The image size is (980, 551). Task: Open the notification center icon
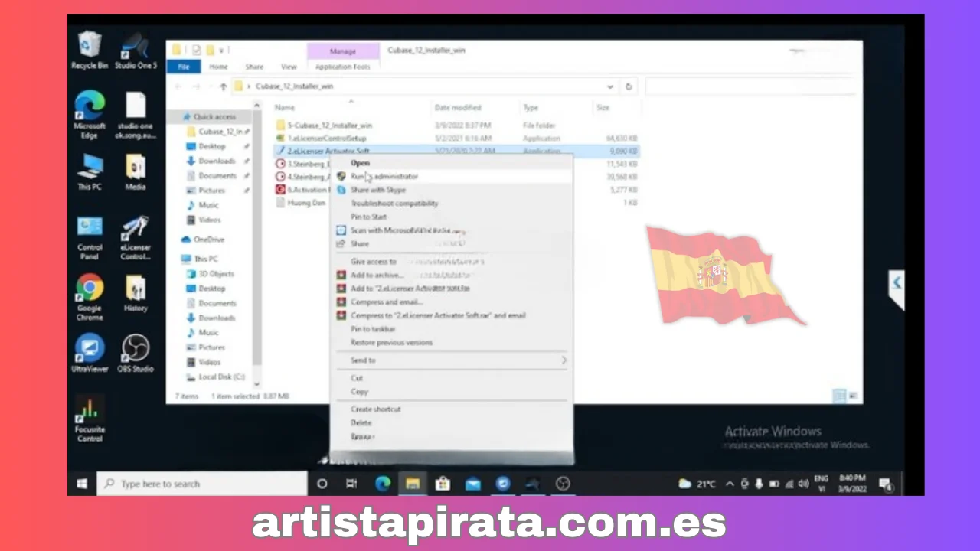886,484
